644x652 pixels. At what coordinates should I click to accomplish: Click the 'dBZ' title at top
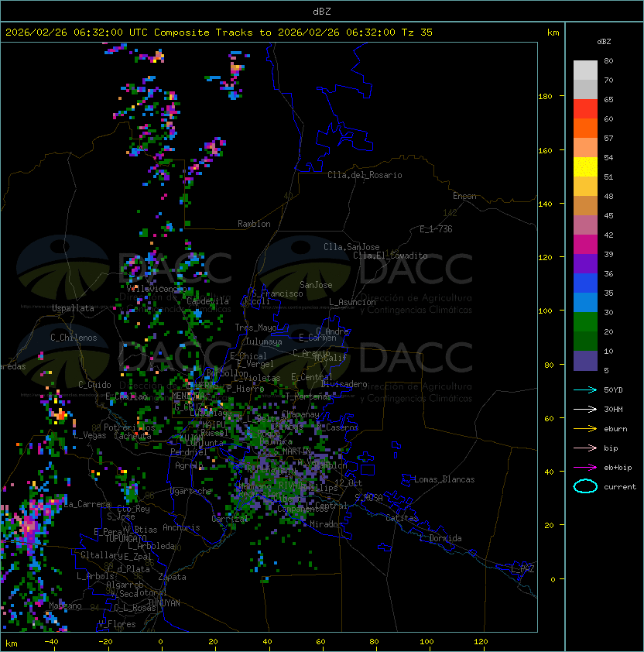(322, 11)
